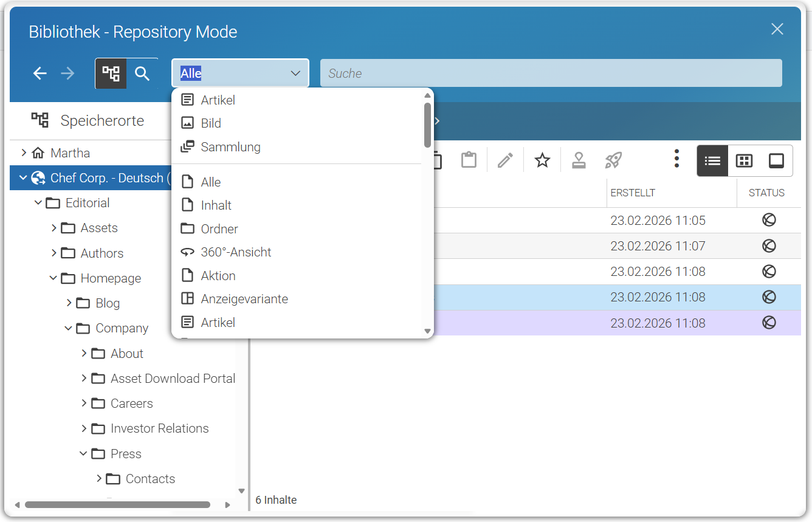The image size is (812, 522).
Task: Switch to repository tree mode
Action: click(111, 74)
